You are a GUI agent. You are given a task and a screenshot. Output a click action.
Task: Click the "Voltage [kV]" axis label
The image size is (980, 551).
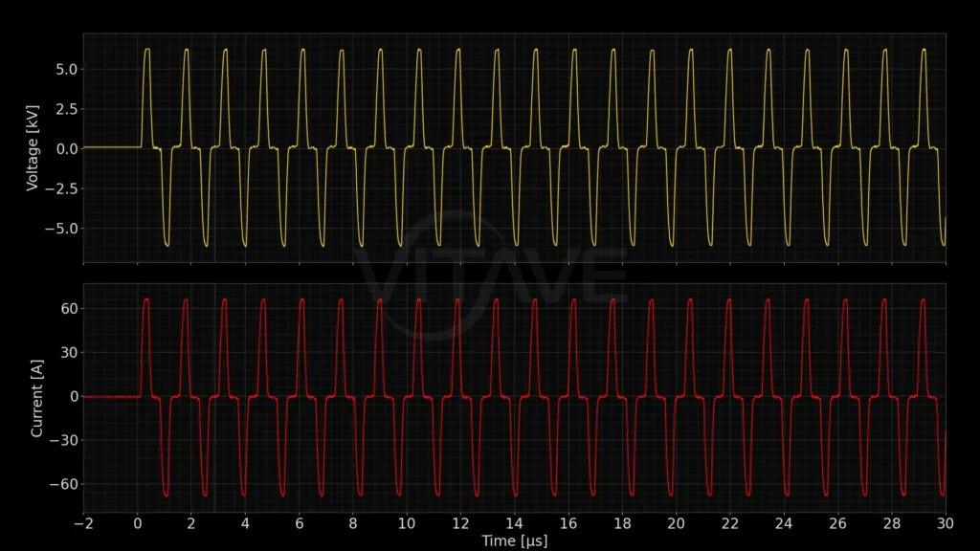pyautogui.click(x=33, y=148)
